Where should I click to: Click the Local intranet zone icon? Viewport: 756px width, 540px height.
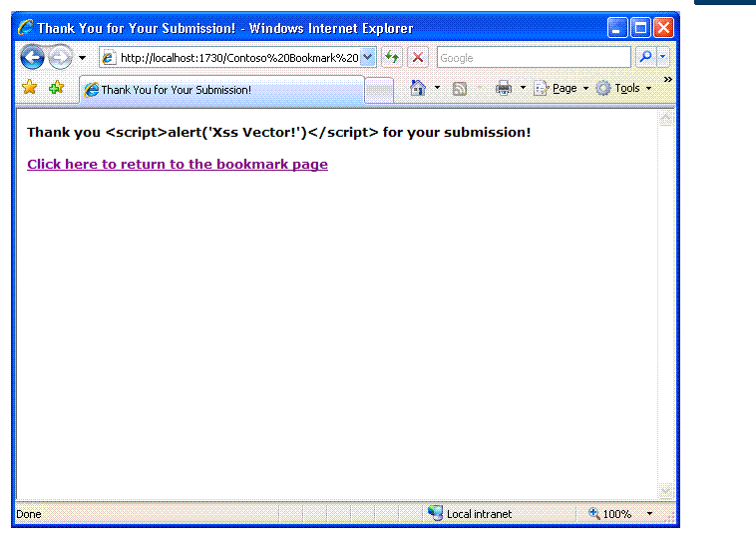(435, 513)
